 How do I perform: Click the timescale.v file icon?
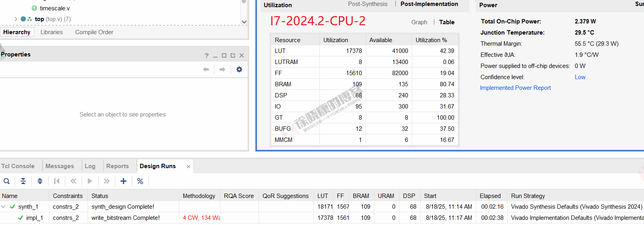(34, 8)
